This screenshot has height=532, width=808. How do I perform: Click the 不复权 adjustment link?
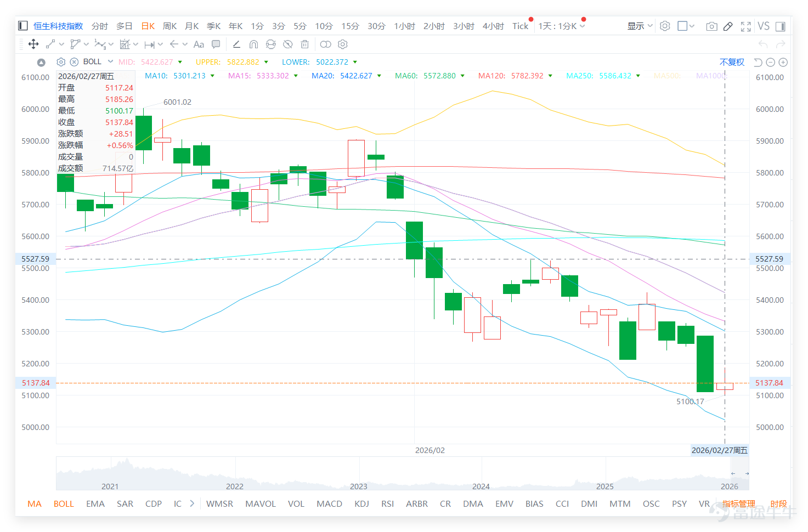(732, 62)
